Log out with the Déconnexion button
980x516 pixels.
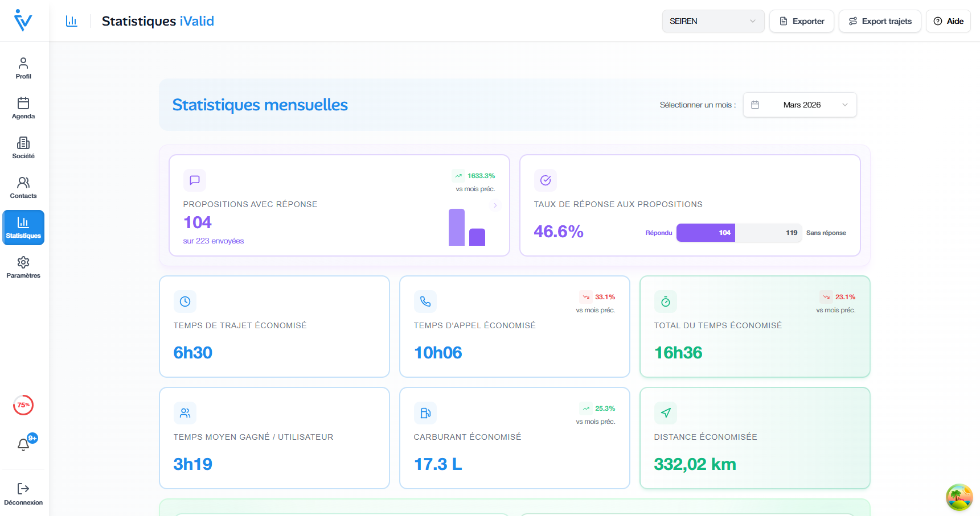[23, 493]
